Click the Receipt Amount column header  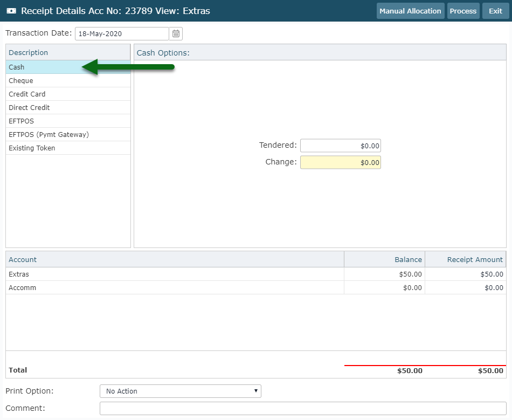(465, 260)
